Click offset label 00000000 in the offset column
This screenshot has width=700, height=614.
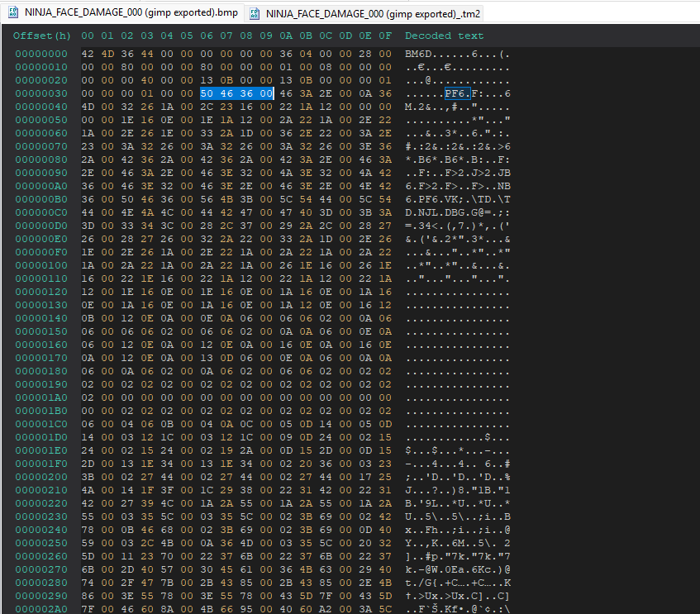pos(41,53)
